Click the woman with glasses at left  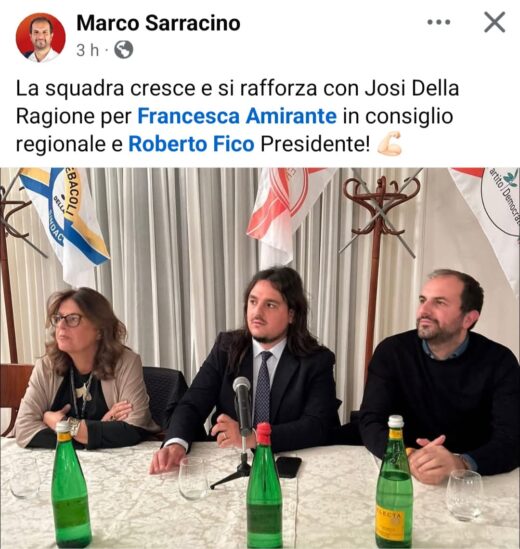point(83,368)
